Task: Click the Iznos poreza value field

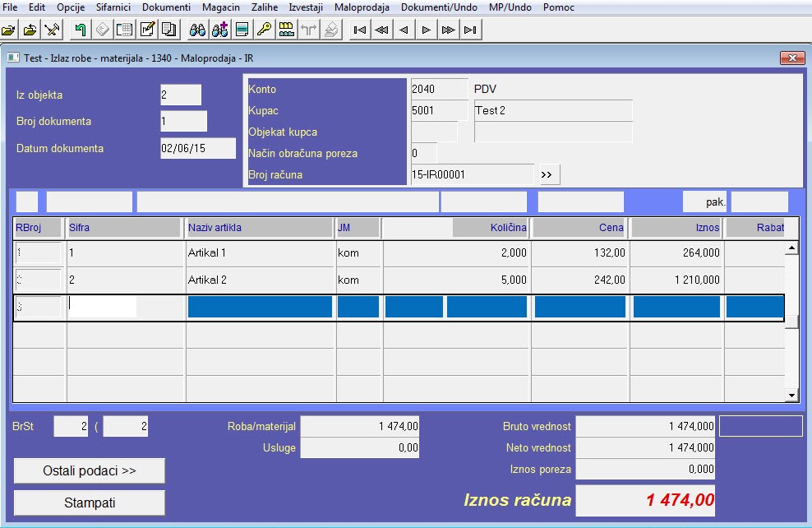Action: [x=645, y=469]
